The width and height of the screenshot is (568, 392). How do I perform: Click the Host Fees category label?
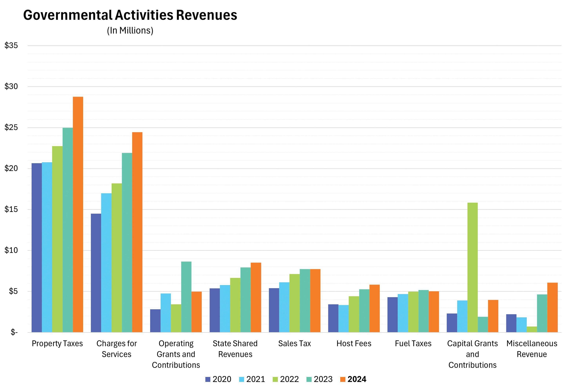(x=354, y=343)
